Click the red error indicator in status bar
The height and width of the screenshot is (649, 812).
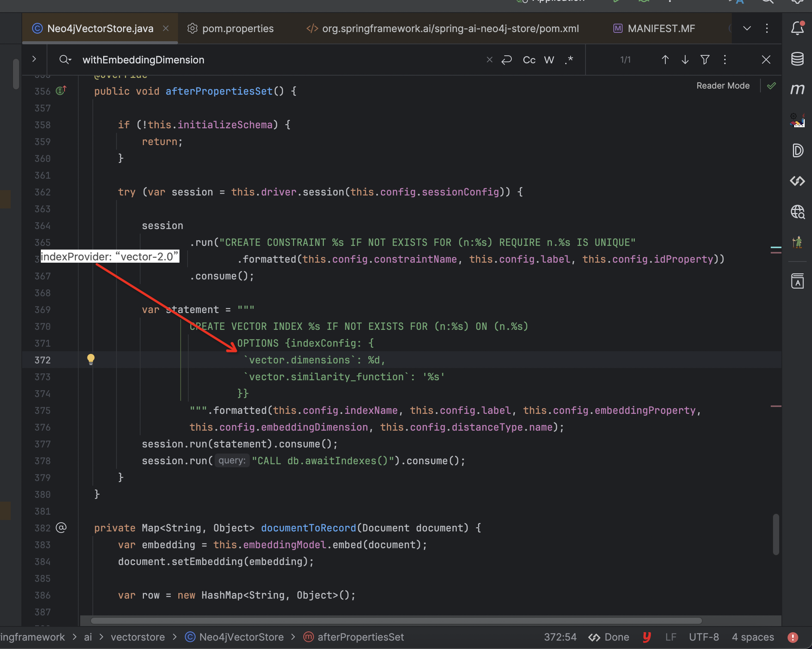point(793,637)
